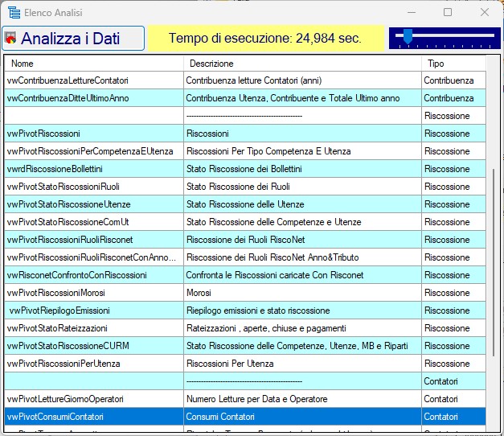Sort list by Descrizione column header
Viewport: 504px width, 436px height.
pos(301,64)
